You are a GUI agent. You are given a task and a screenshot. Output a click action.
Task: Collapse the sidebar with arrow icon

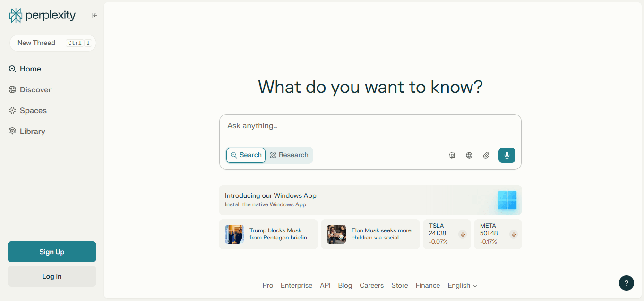pos(94,15)
